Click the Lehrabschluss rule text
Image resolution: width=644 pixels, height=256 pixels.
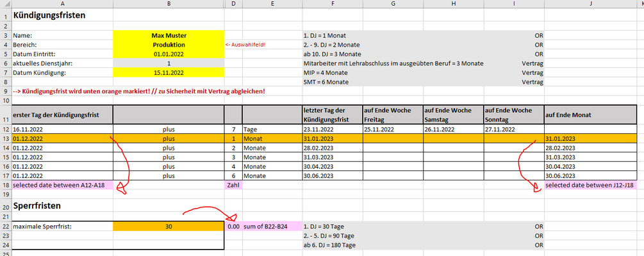coord(393,63)
